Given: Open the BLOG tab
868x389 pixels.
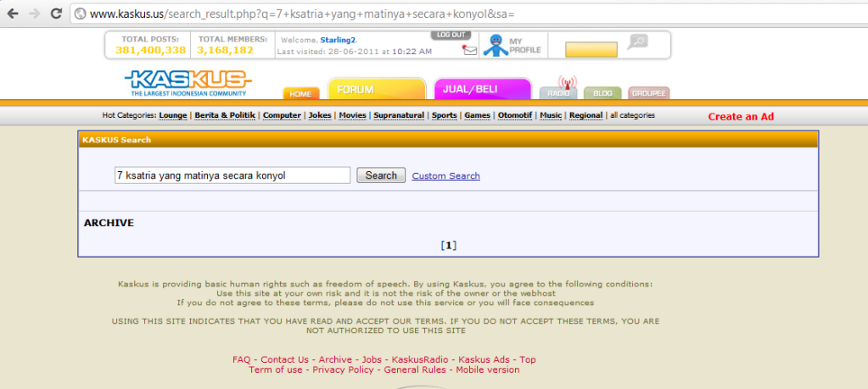Looking at the screenshot, I should click(602, 93).
